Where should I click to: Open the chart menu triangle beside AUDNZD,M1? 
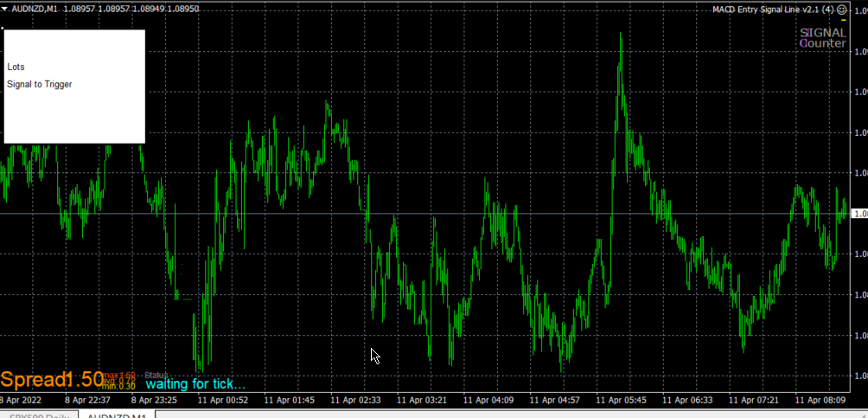pos(4,9)
